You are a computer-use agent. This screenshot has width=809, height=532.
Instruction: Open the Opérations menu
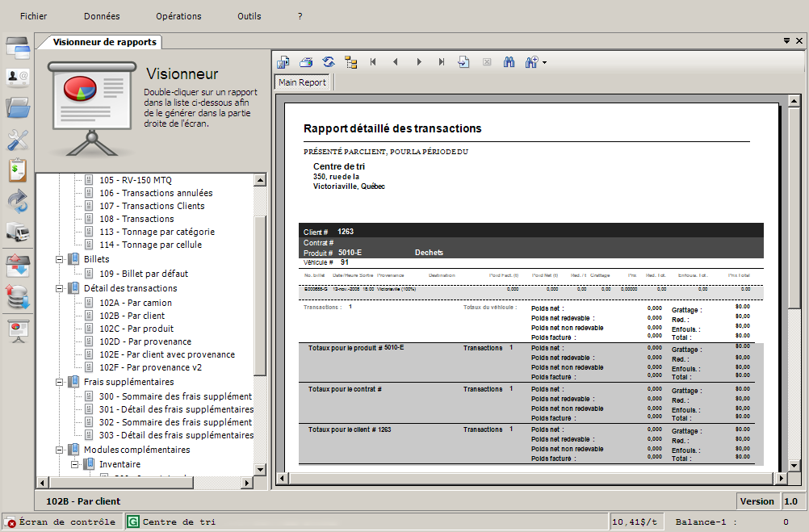tap(178, 16)
